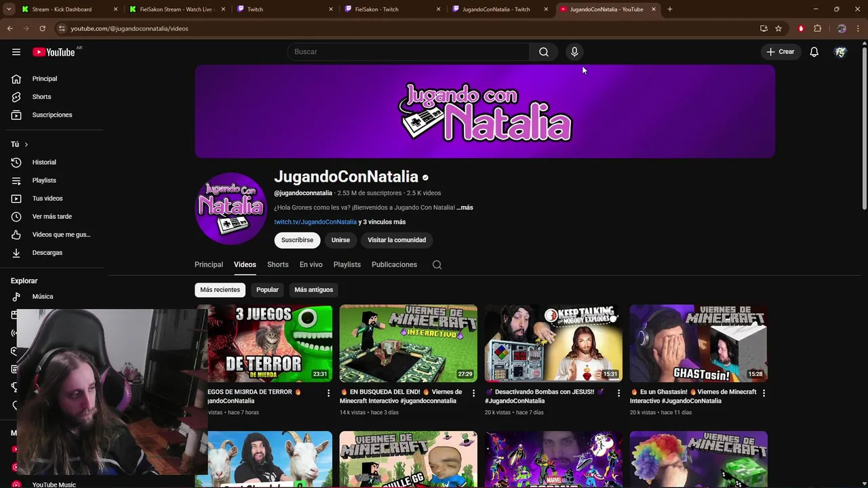This screenshot has height=488, width=868.
Task: Click the Crear button
Action: pyautogui.click(x=780, y=52)
